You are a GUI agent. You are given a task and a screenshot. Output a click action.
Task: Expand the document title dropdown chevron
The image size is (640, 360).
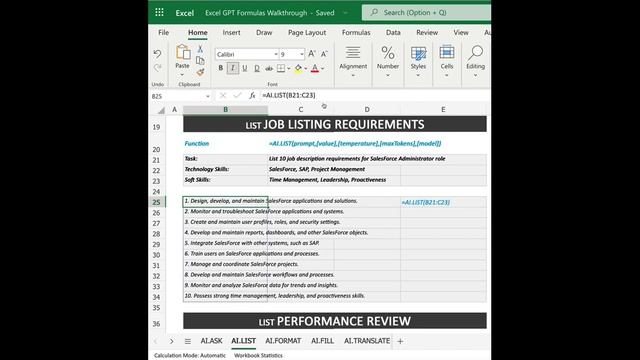pos(345,13)
